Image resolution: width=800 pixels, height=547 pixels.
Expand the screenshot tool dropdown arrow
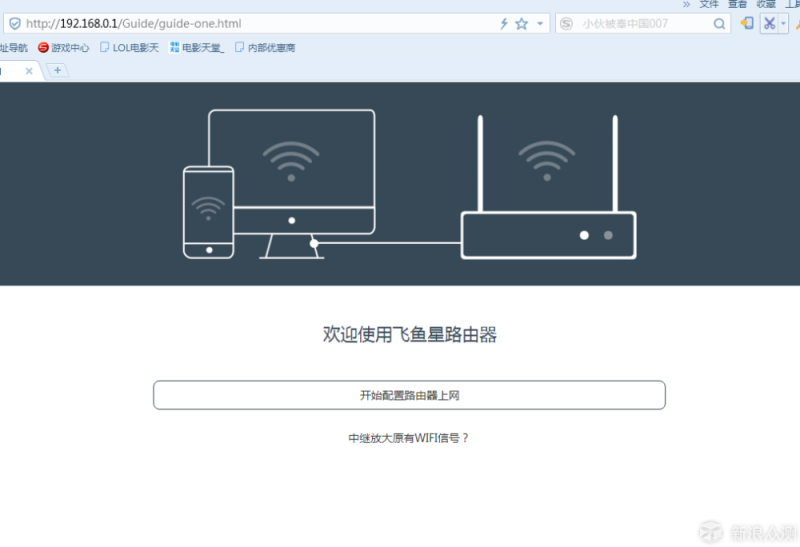point(783,23)
